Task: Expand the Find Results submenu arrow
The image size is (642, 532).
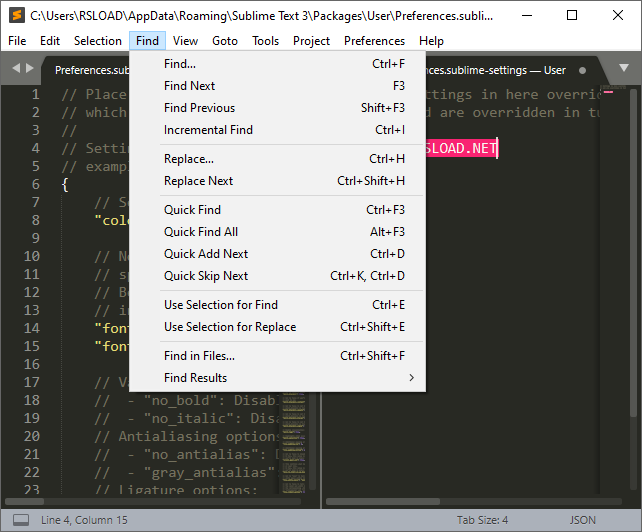Action: click(411, 378)
